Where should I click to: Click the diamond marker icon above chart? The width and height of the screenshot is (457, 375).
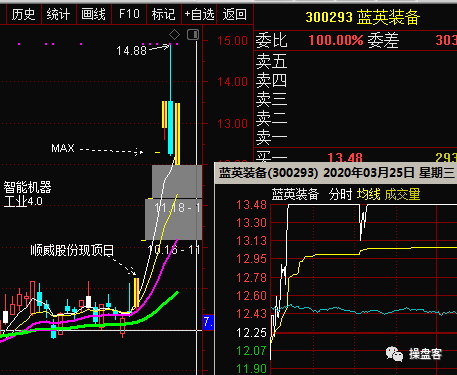pyautogui.click(x=174, y=34)
